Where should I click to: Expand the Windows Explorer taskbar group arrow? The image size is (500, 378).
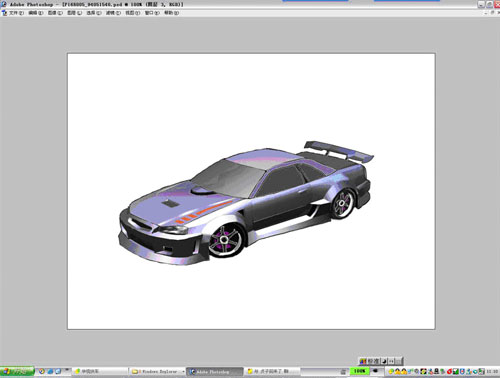(x=183, y=371)
